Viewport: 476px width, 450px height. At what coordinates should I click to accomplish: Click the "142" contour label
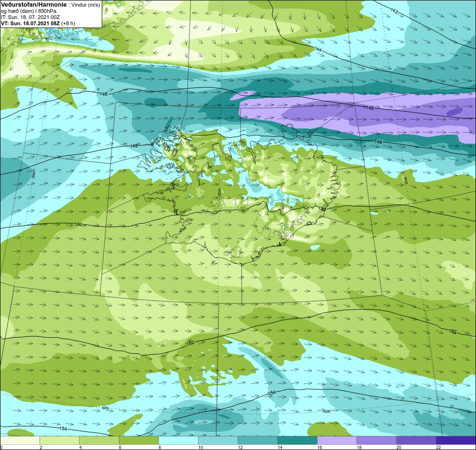pos(394,10)
